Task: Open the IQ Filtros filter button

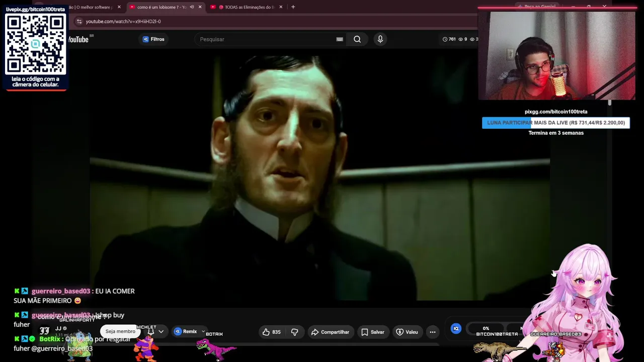Action: 154,39
